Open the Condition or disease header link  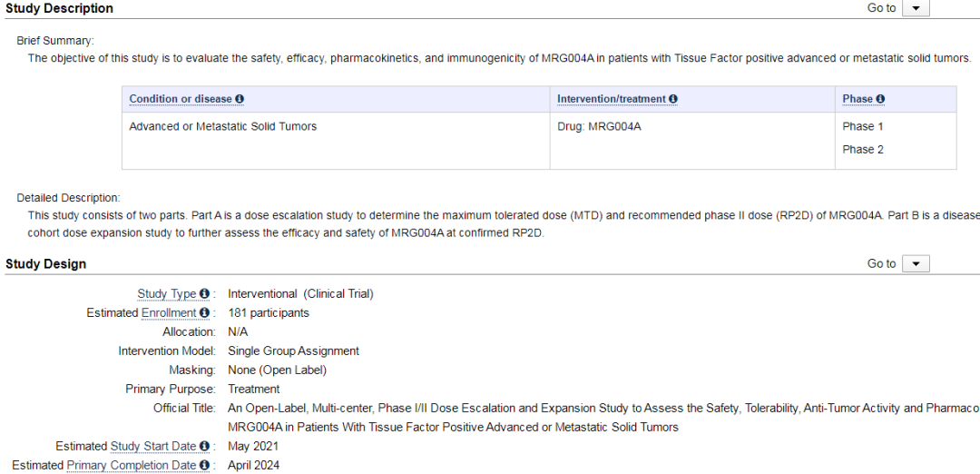[x=181, y=99]
